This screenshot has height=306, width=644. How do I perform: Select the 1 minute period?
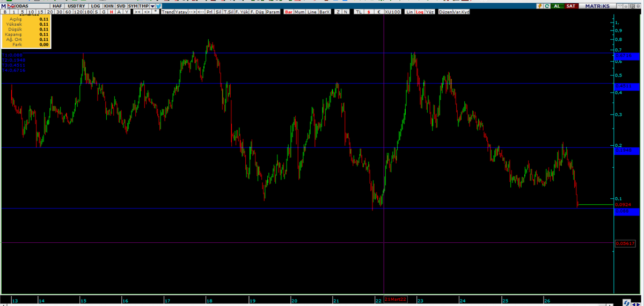14,12
